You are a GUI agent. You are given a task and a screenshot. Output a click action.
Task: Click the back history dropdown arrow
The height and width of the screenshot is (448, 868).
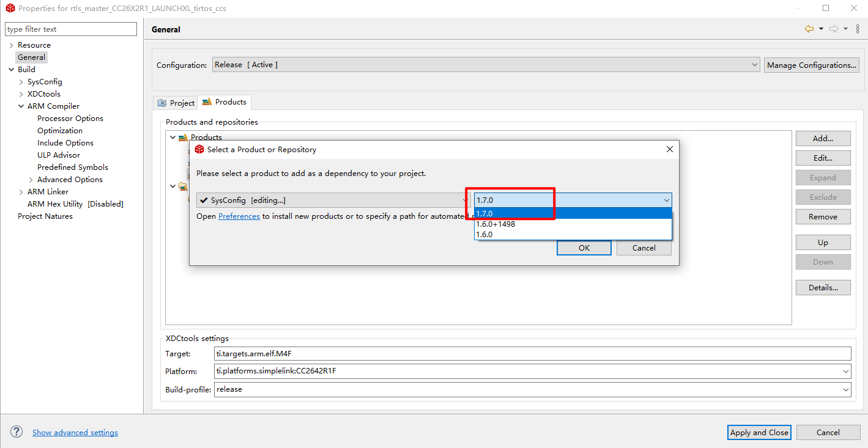coord(821,29)
